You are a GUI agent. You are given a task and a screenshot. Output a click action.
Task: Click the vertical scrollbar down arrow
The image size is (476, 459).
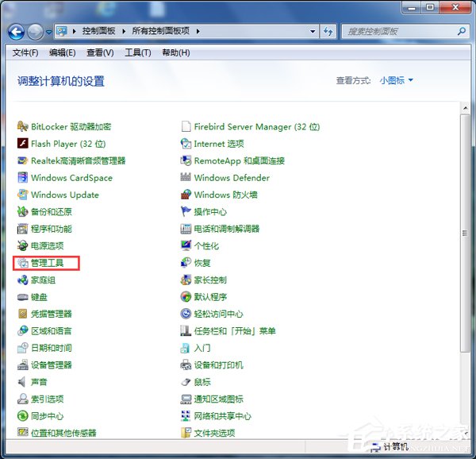(465, 431)
